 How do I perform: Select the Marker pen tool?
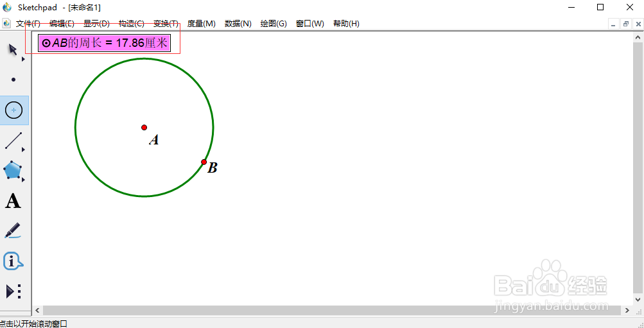tap(13, 230)
